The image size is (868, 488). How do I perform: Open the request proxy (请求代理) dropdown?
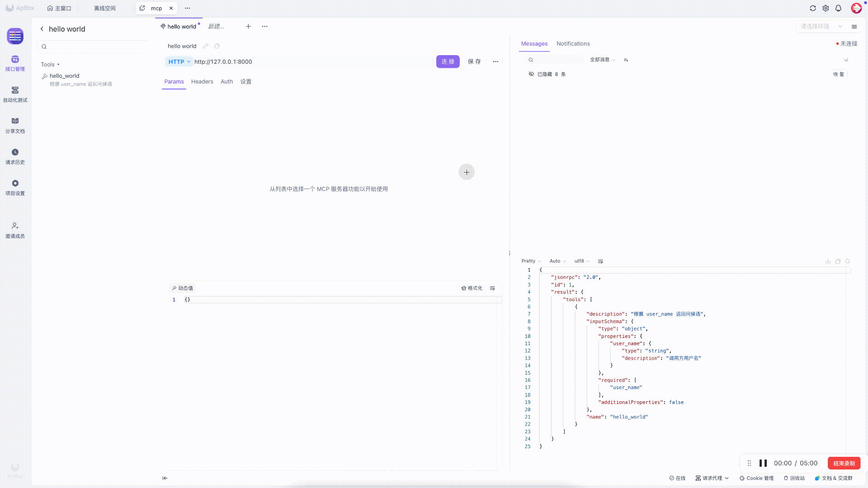[x=712, y=478]
